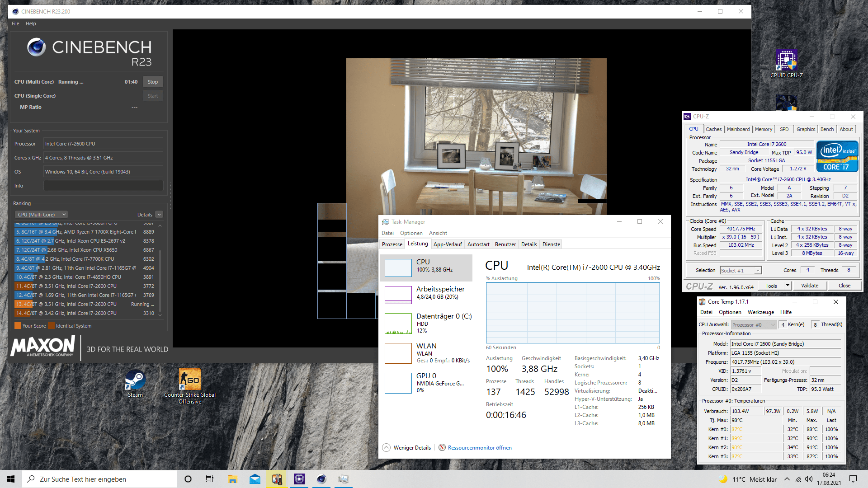The image size is (868, 488).
Task: Open the App-Verlauf tab in Task-Manager
Action: tap(447, 244)
